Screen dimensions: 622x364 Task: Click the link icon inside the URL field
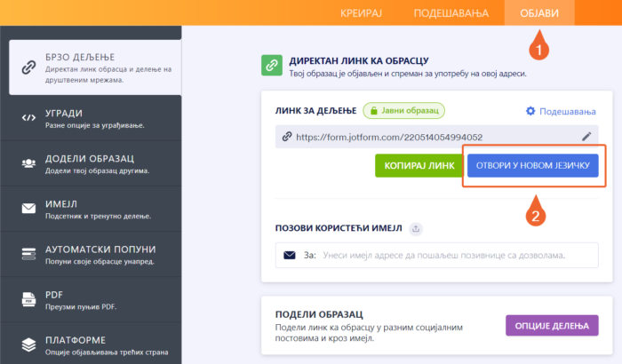pos(287,137)
